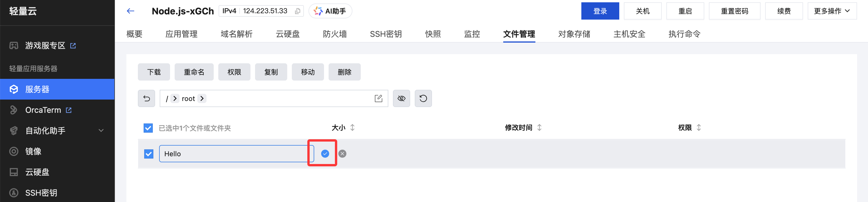The image size is (868, 202).
Task: Uncheck the select-all files checkbox
Action: (x=148, y=128)
